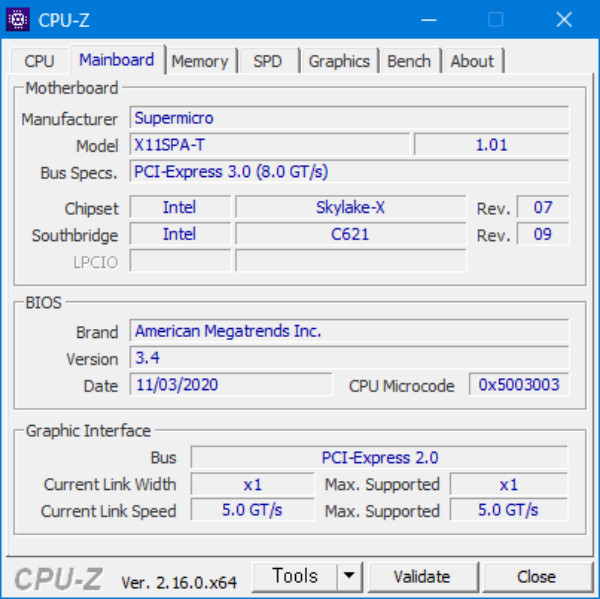This screenshot has width=600, height=599.
Task: Click the BIOS Version value 3.4
Action: click(349, 357)
